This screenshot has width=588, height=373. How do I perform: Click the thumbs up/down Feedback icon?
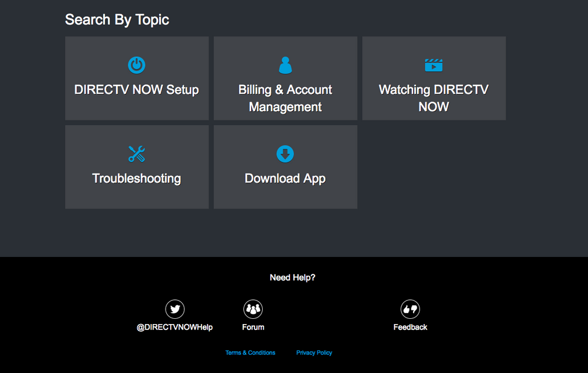(x=410, y=309)
